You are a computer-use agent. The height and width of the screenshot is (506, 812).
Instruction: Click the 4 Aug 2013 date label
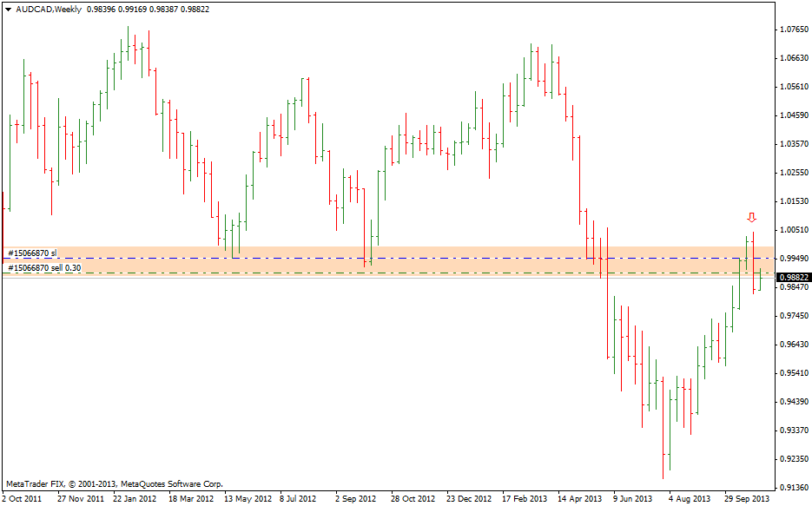click(690, 499)
